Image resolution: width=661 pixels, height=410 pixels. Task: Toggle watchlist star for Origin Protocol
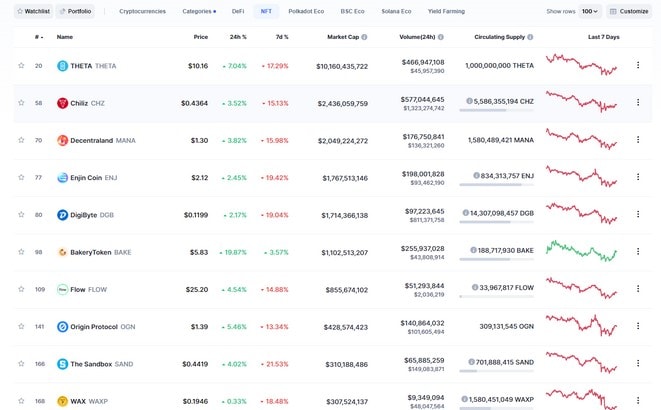(21, 327)
